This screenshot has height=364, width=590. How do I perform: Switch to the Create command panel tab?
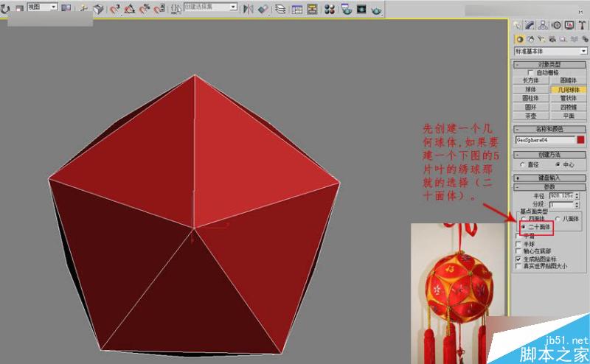click(x=518, y=25)
